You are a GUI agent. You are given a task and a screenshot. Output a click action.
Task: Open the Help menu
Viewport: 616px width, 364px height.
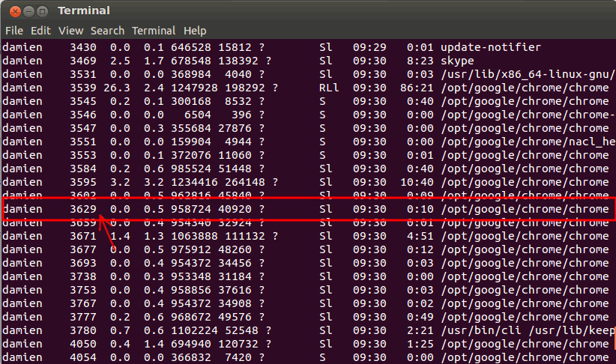point(195,31)
